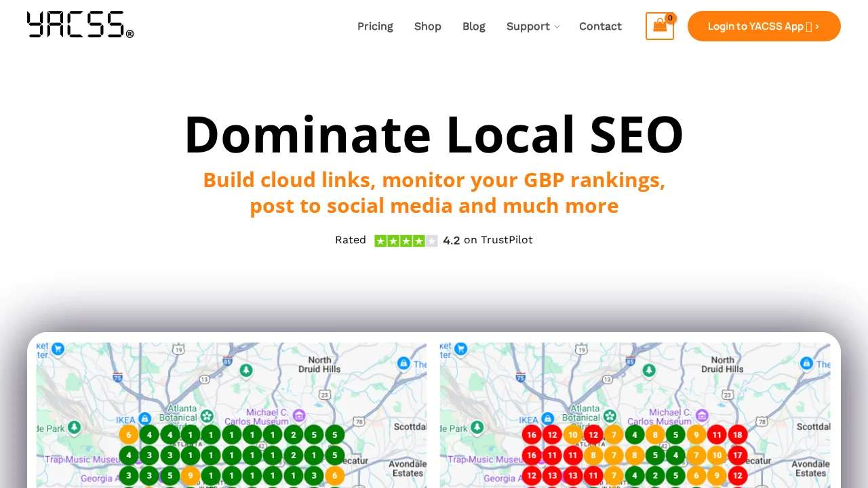Click the TrustPilot star rating icons
This screenshot has width=868, height=488.
pyautogui.click(x=406, y=241)
